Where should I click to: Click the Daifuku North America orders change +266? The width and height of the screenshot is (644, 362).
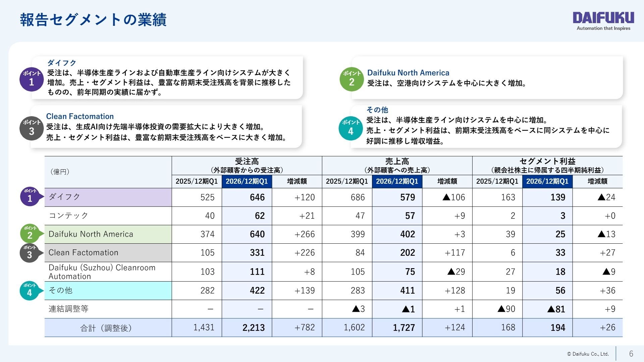305,234
